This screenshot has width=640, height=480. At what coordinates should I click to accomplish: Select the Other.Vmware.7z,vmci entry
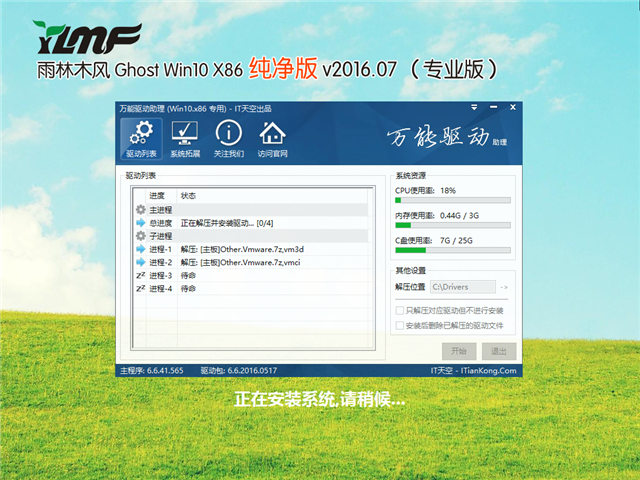tap(241, 262)
